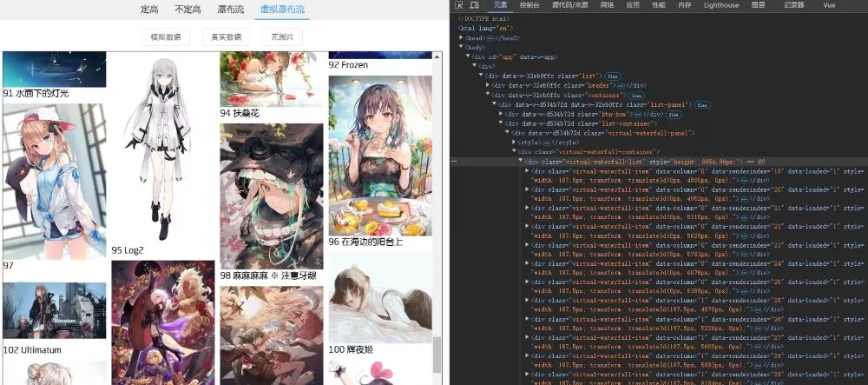
Task: Switch to the 不定高 tab
Action: [x=187, y=10]
